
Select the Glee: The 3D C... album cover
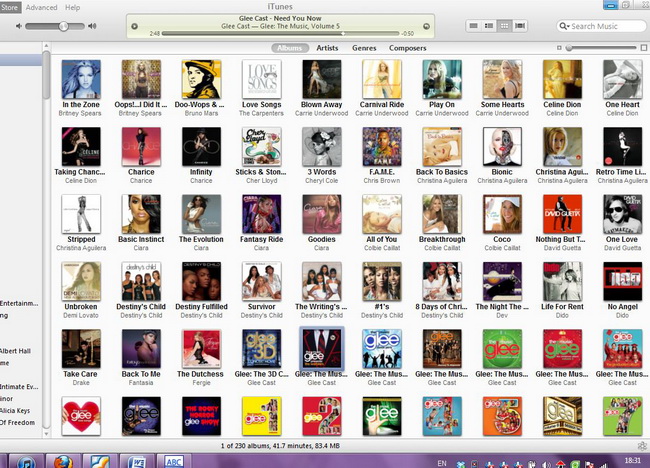click(262, 349)
